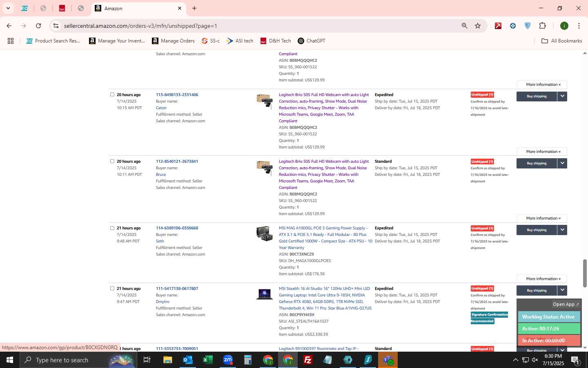
Task: Expand More information under Bruce's order
Action: pos(542,218)
